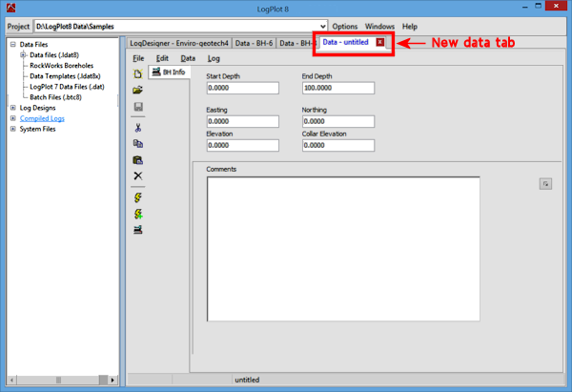Click the Delete X toolbar icon
This screenshot has height=392, width=572.
[138, 176]
